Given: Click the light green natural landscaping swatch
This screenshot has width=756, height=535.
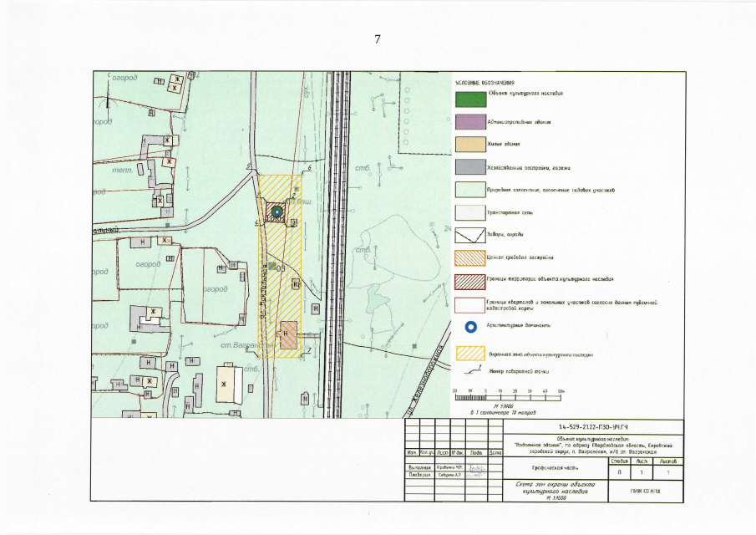Looking at the screenshot, I should (469, 191).
